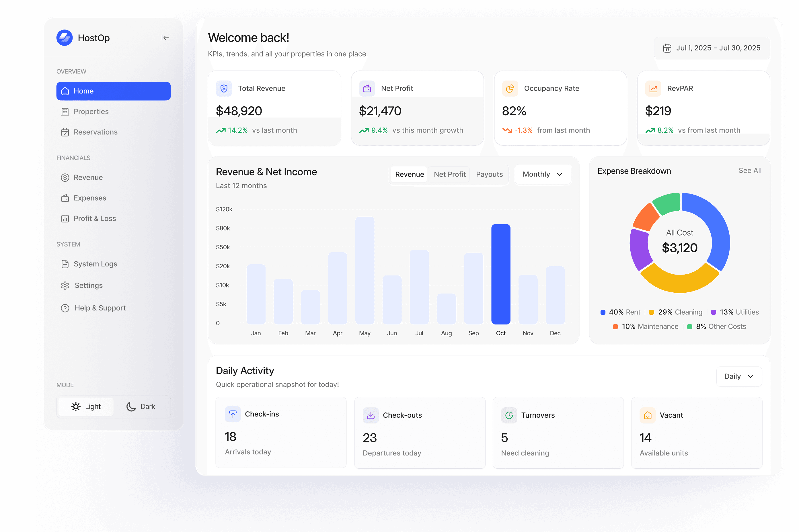Click the Occupancy Rate pie icon
The image size is (799, 532).
point(510,89)
